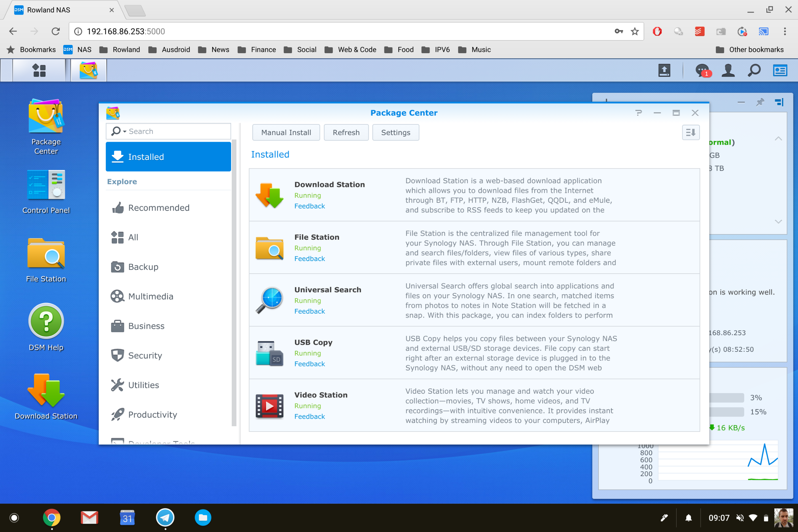798x532 pixels.
Task: Click the Universal Search package icon
Action: click(x=269, y=300)
